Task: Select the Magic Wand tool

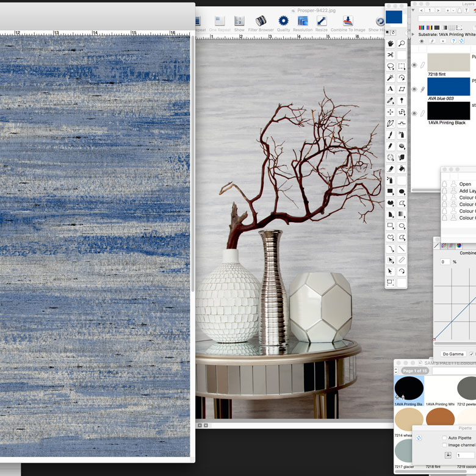Action: tap(391, 78)
